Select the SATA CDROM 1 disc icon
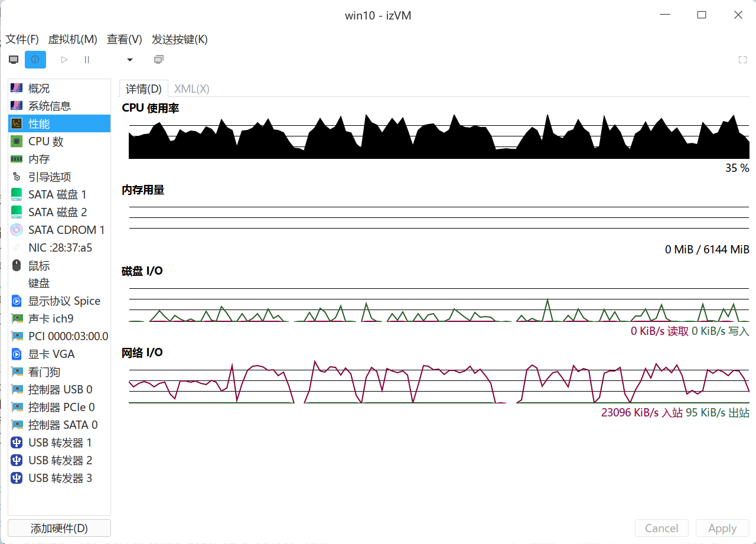Image resolution: width=756 pixels, height=544 pixels. tap(17, 230)
